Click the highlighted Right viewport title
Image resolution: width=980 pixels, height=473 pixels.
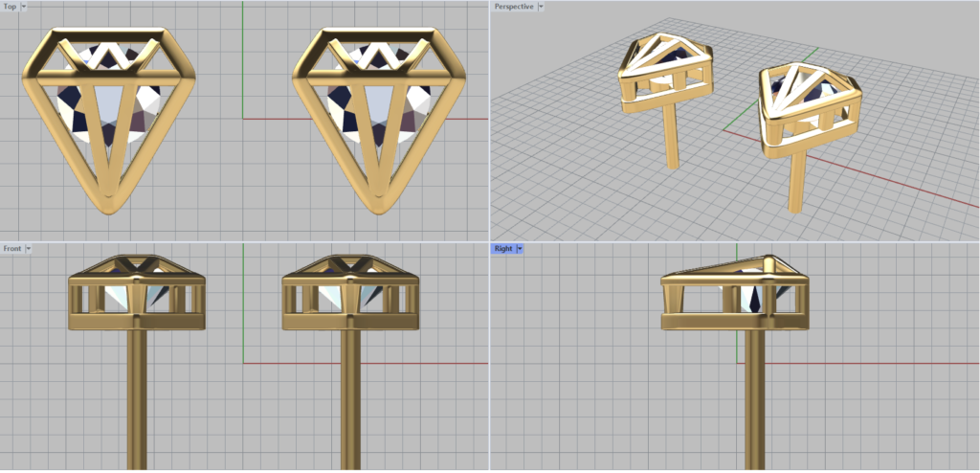[x=502, y=249]
